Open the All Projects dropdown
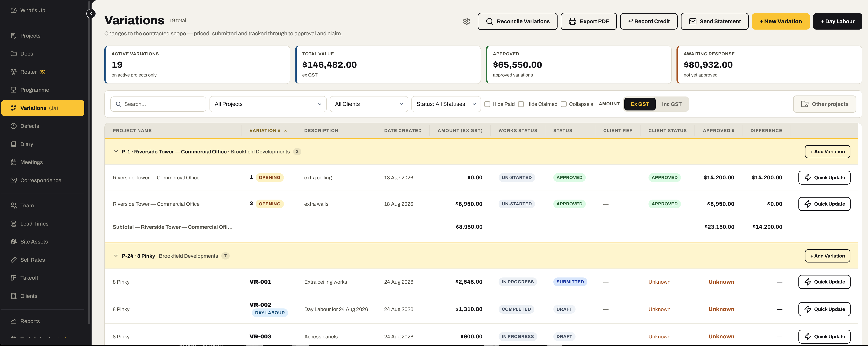The height and width of the screenshot is (346, 868). pos(268,104)
